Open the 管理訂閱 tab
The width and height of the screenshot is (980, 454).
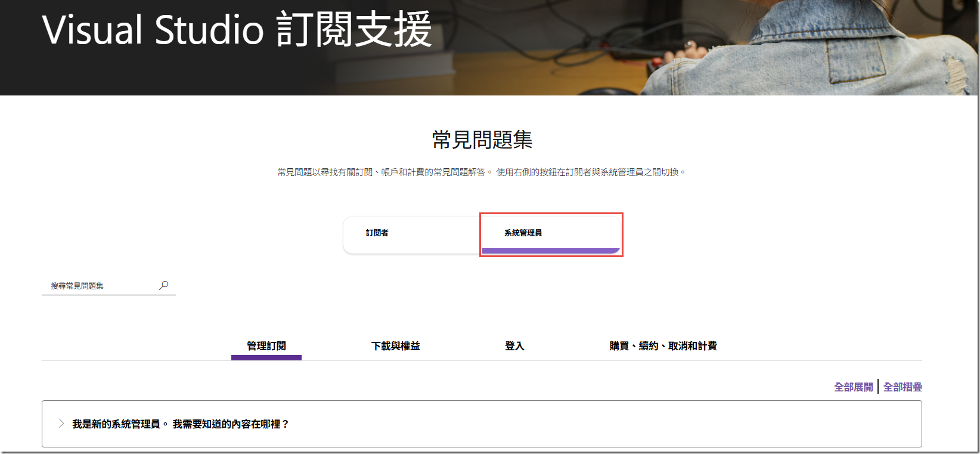(x=266, y=346)
